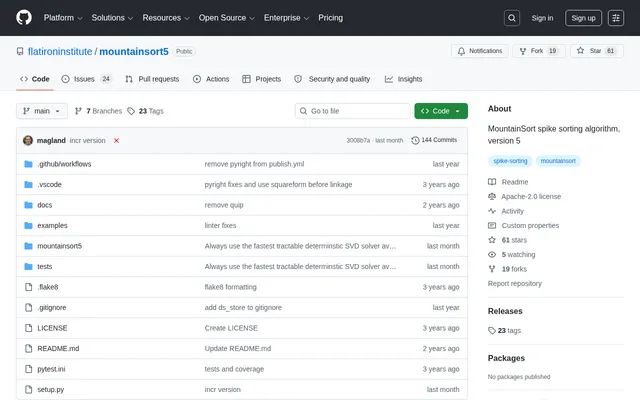Image resolution: width=640 pixels, height=400 pixels.
Task: Open the mountainsort5 repository link
Action: (134, 51)
